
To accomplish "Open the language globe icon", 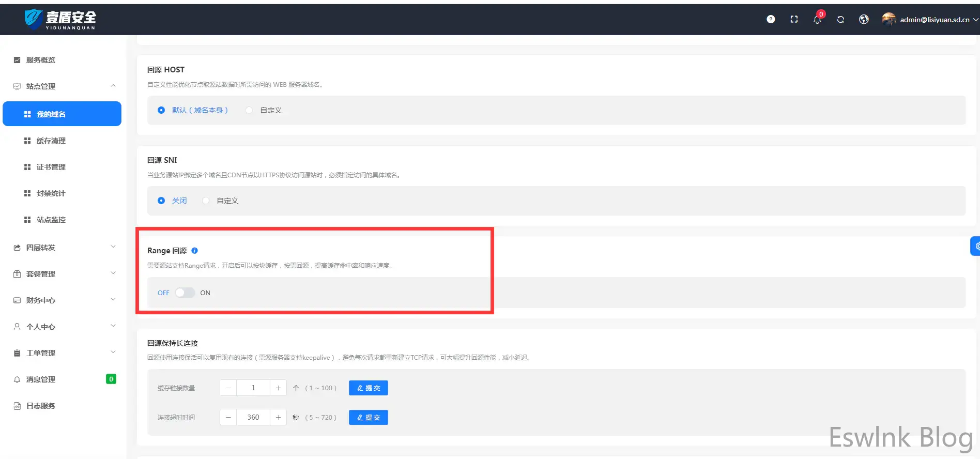I will pos(864,20).
